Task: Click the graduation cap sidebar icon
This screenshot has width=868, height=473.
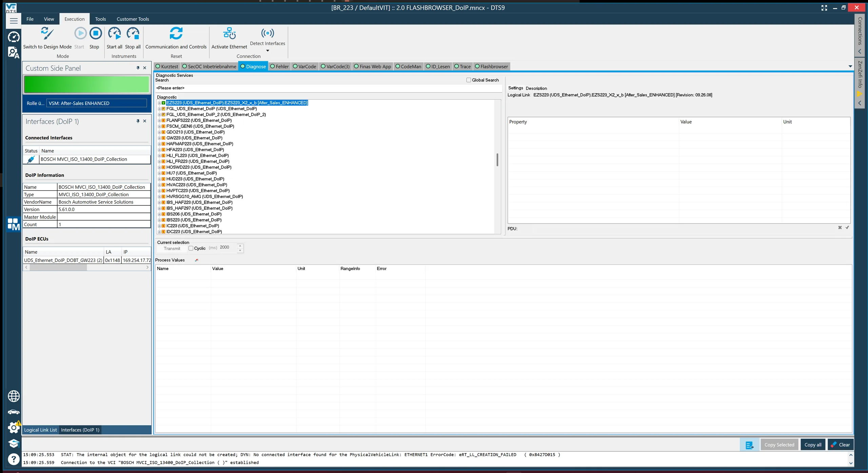Action: tap(14, 444)
